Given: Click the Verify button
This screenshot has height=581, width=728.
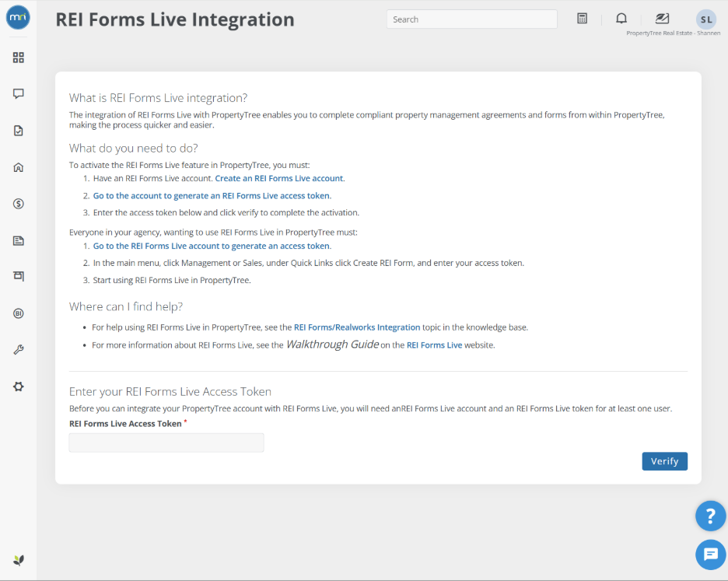Looking at the screenshot, I should [664, 461].
